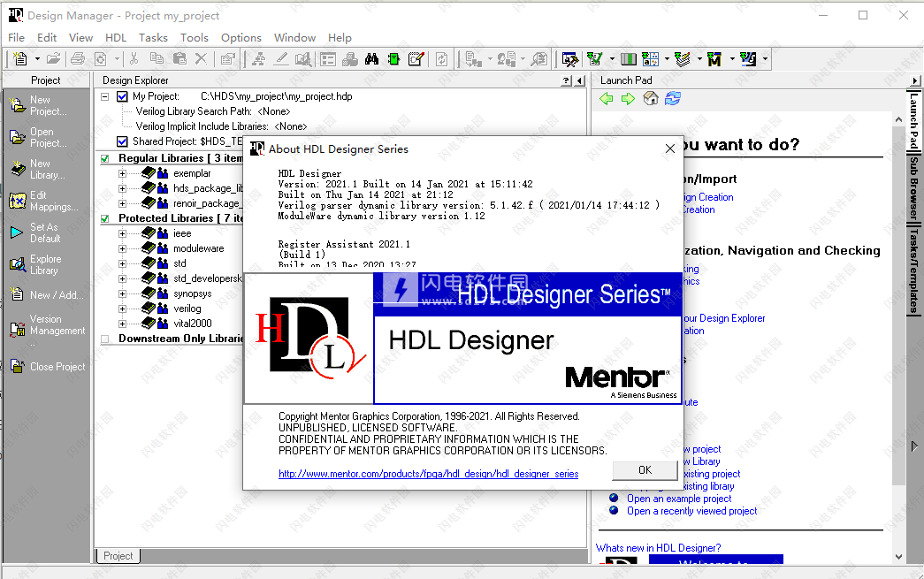Click the Paste toolbar icon
The height and width of the screenshot is (579, 924).
pos(179,59)
